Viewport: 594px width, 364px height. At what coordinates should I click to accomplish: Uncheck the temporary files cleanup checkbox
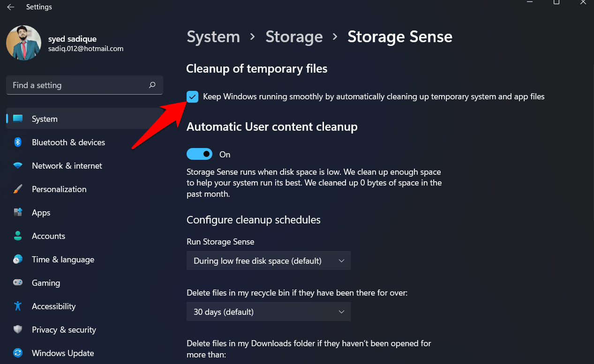pyautogui.click(x=193, y=97)
